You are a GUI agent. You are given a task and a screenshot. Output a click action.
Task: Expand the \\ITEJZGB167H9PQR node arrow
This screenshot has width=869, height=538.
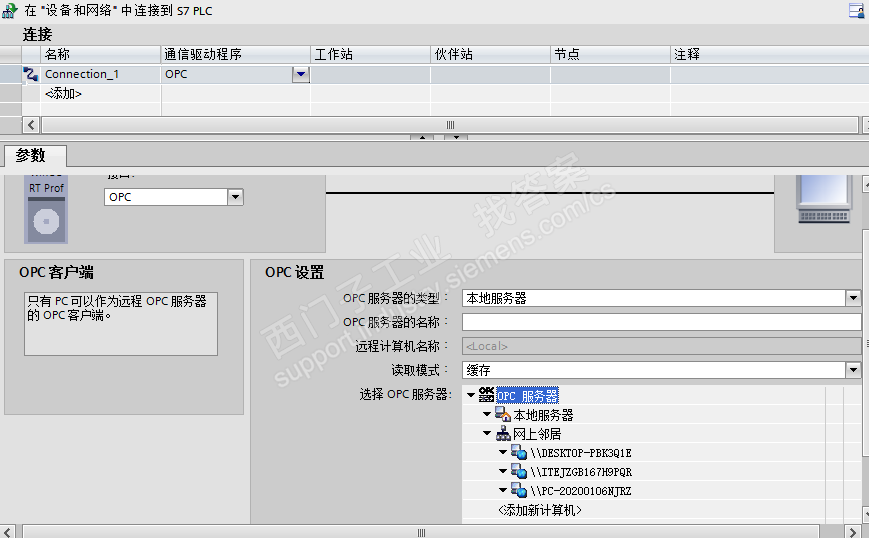(x=503, y=471)
